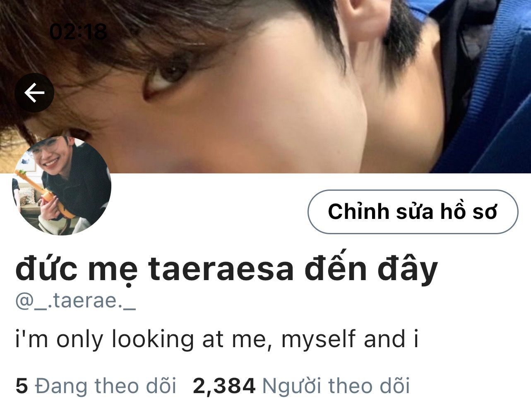Screen dimensions: 531x420
Task: View the header banner image
Action: pos(265,86)
